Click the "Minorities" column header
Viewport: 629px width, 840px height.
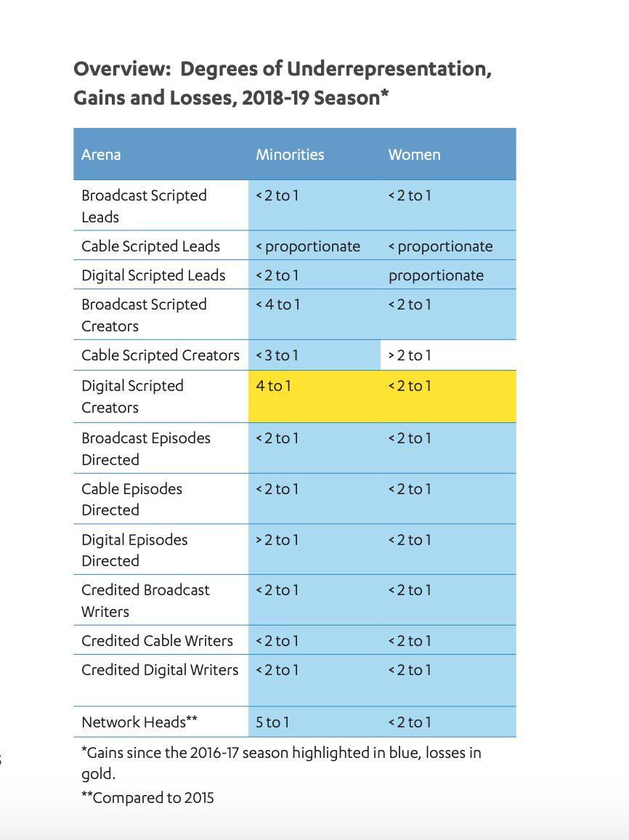pyautogui.click(x=290, y=155)
